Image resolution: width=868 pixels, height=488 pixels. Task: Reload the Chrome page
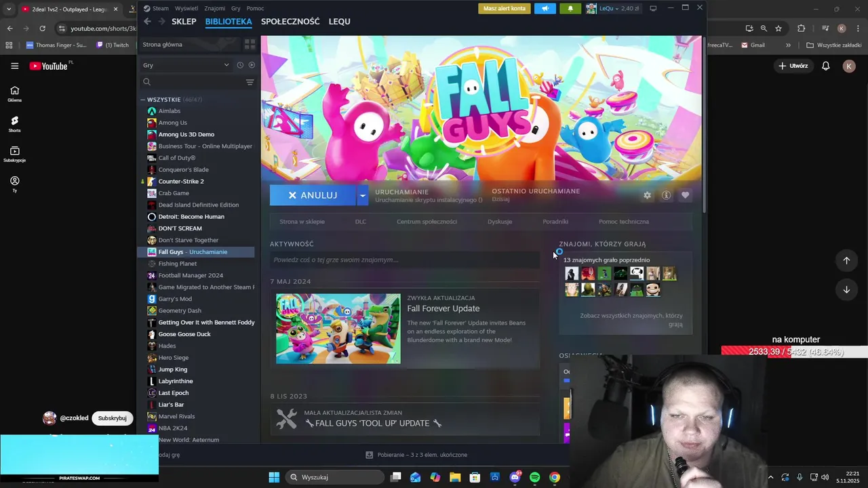tap(42, 28)
